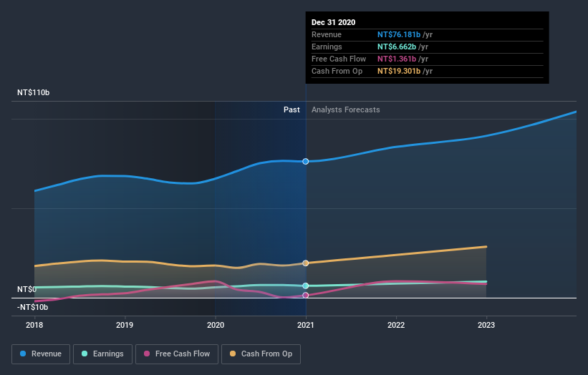Click the Dec 31 2020 tooltip title
Image resolution: width=588 pixels, height=375 pixels.
pyautogui.click(x=333, y=22)
